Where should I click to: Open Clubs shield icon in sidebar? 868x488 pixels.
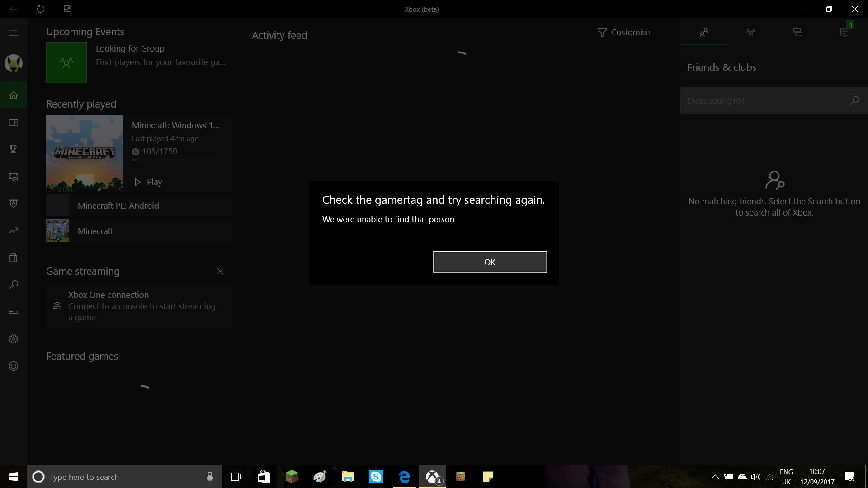click(14, 203)
